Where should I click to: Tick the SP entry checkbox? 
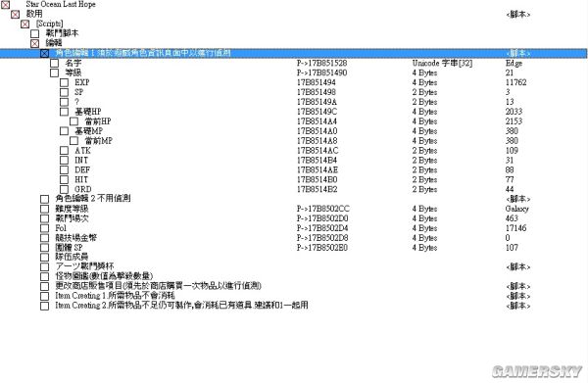point(64,92)
